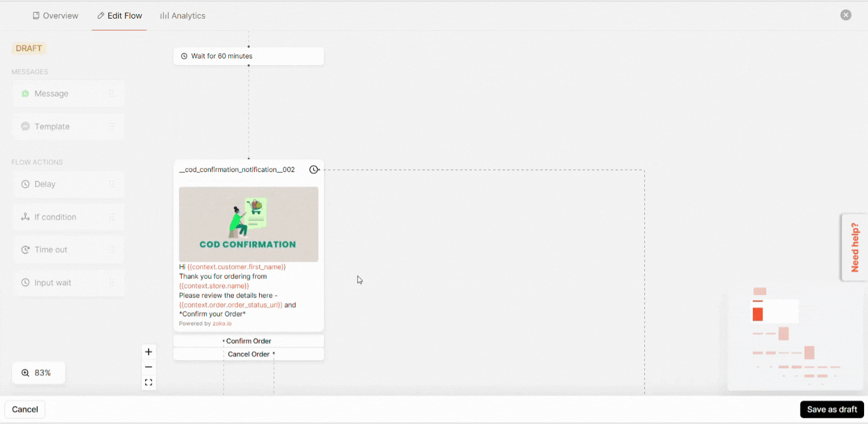Fit the flow view to screen
Viewport: 868px width, 424px height.
148,382
